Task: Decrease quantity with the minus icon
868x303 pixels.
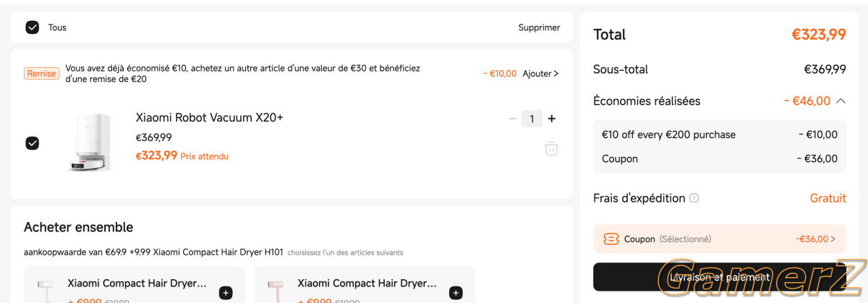Action: 513,119
